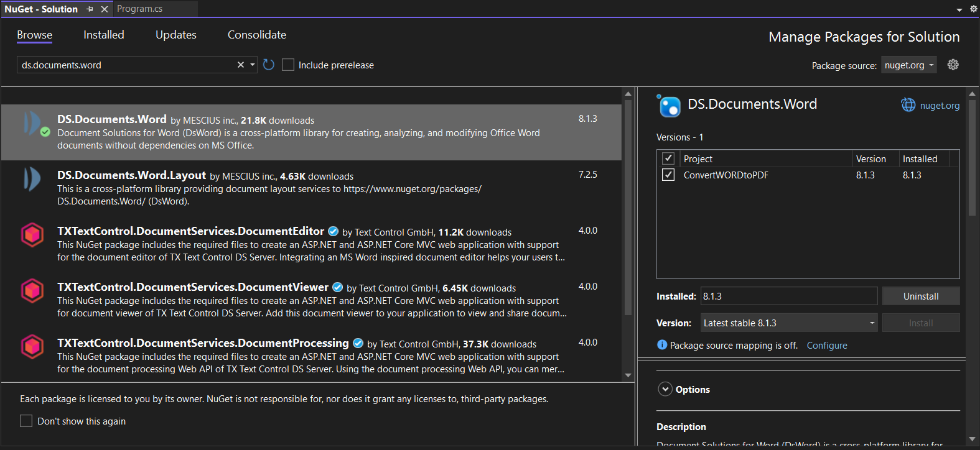This screenshot has width=980, height=450.
Task: Uncheck the ConvertWORDtoPDF project checkbox
Action: coord(668,175)
